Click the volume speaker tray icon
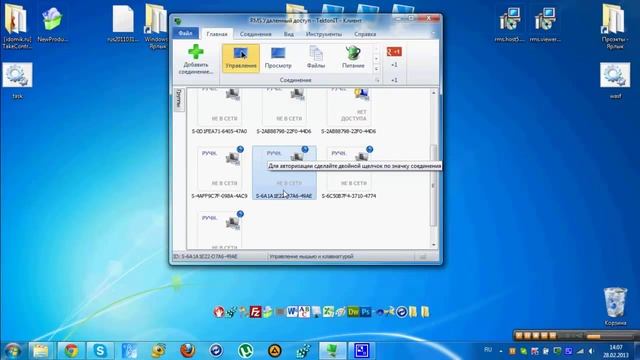Screen dimensions: 640x360 click(591, 351)
